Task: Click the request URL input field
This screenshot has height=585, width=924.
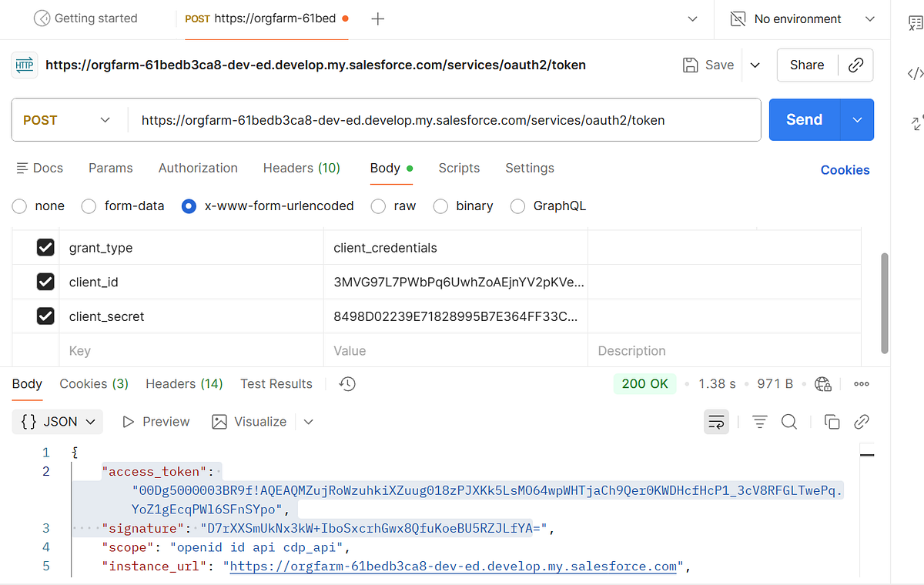Action: pos(443,120)
